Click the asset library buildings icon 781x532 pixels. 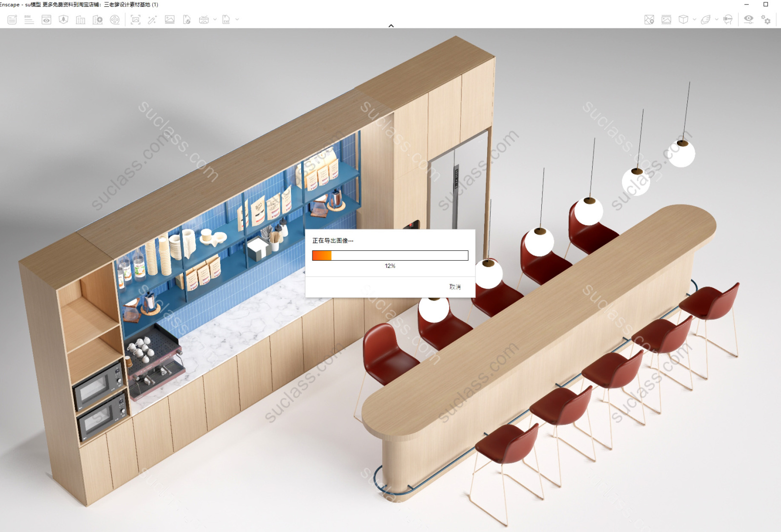81,20
